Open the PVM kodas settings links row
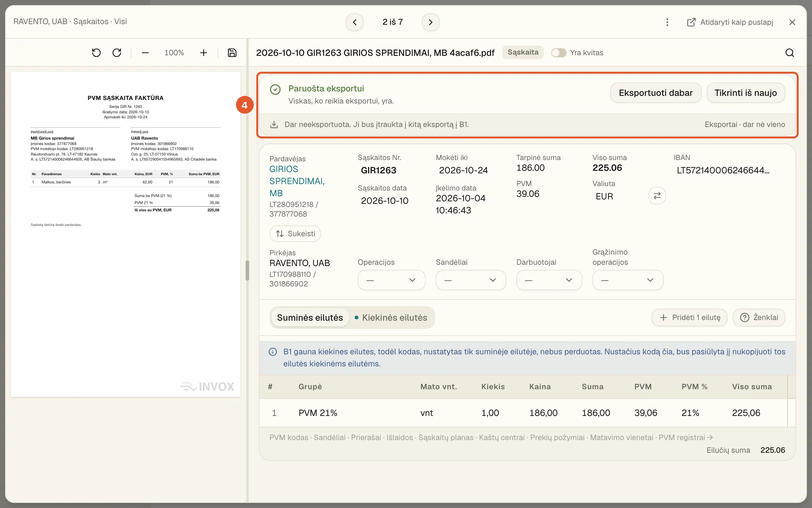 [491, 438]
